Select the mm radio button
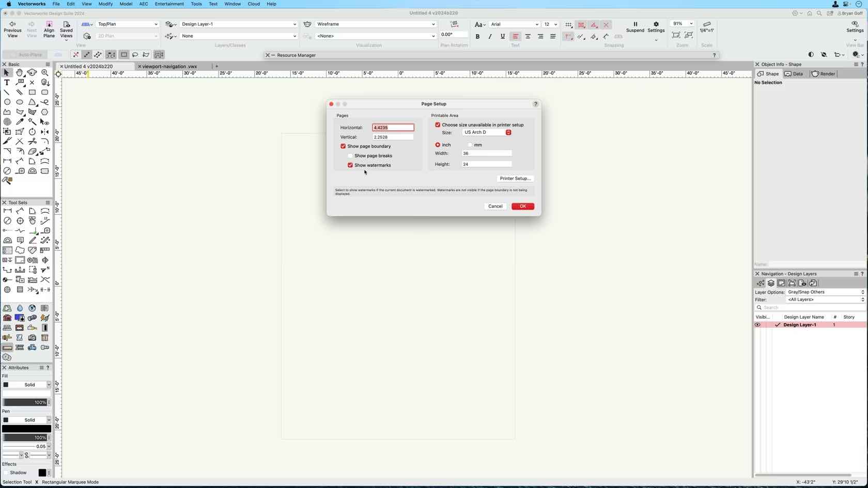868x488 pixels. (x=471, y=145)
